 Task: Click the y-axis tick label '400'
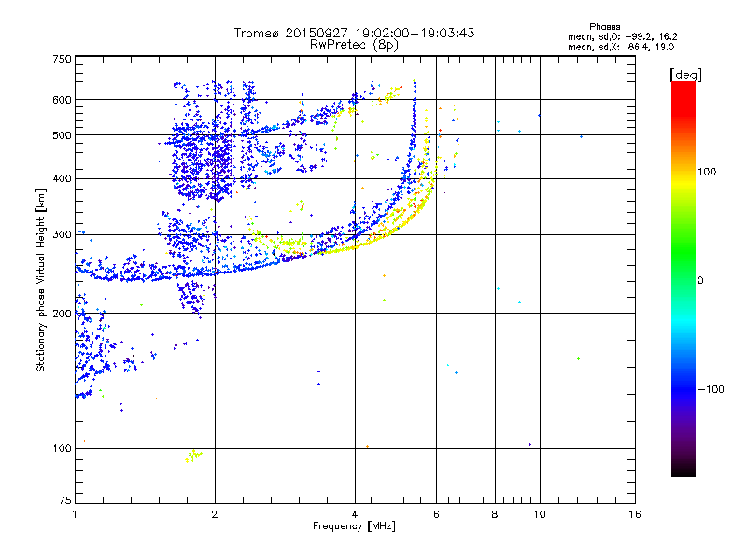[62, 178]
